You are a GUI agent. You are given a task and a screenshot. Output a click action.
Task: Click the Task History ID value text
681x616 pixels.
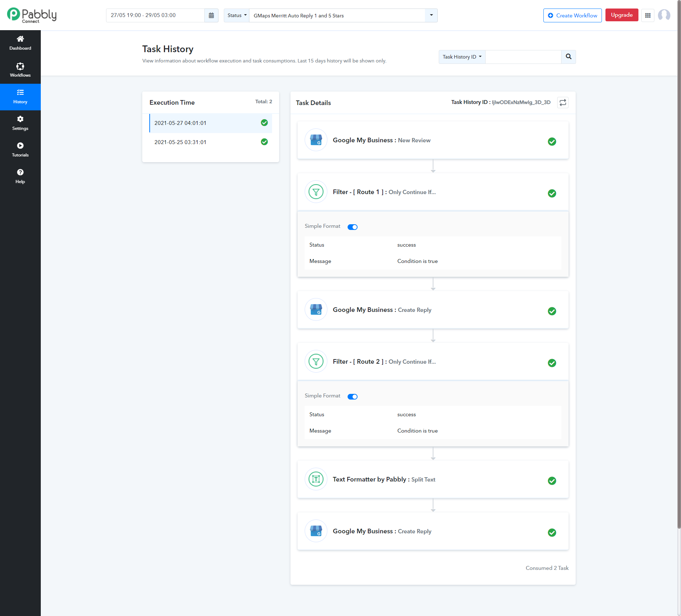pyautogui.click(x=521, y=102)
